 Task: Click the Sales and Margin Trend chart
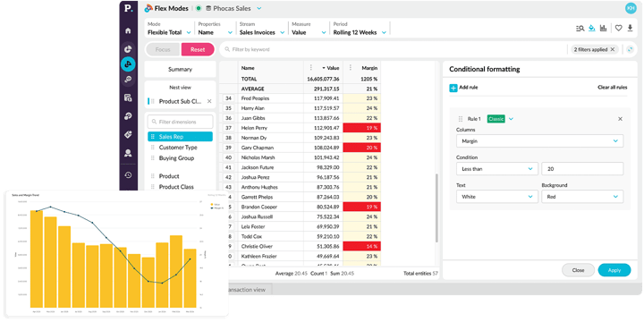point(115,253)
